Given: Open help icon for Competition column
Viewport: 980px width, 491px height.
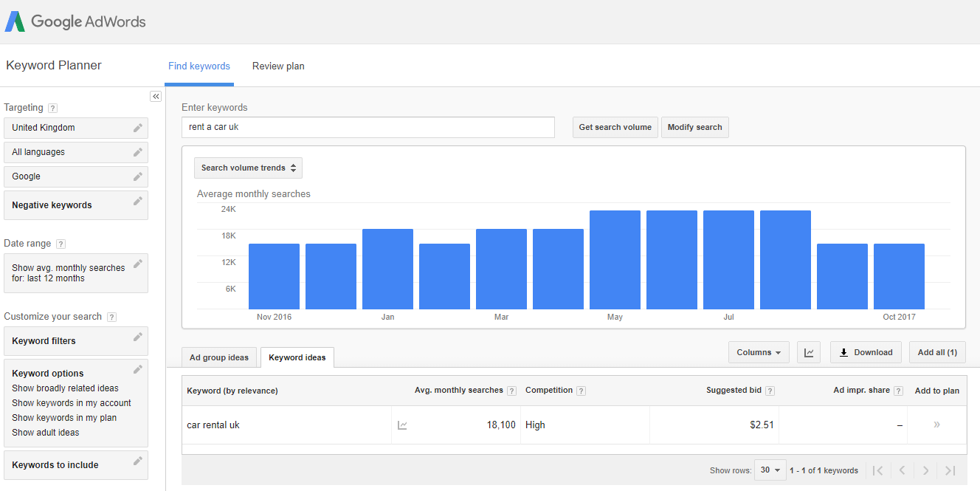Looking at the screenshot, I should coord(581,391).
